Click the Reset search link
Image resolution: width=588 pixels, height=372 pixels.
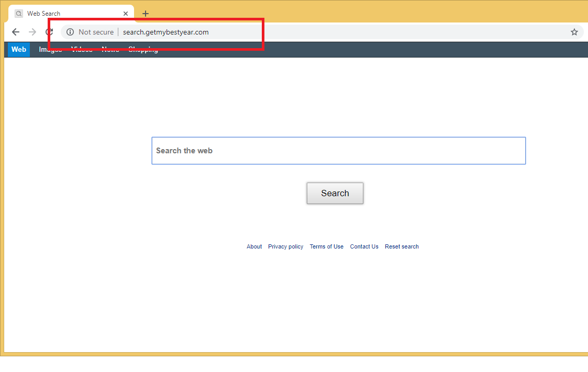[402, 246]
